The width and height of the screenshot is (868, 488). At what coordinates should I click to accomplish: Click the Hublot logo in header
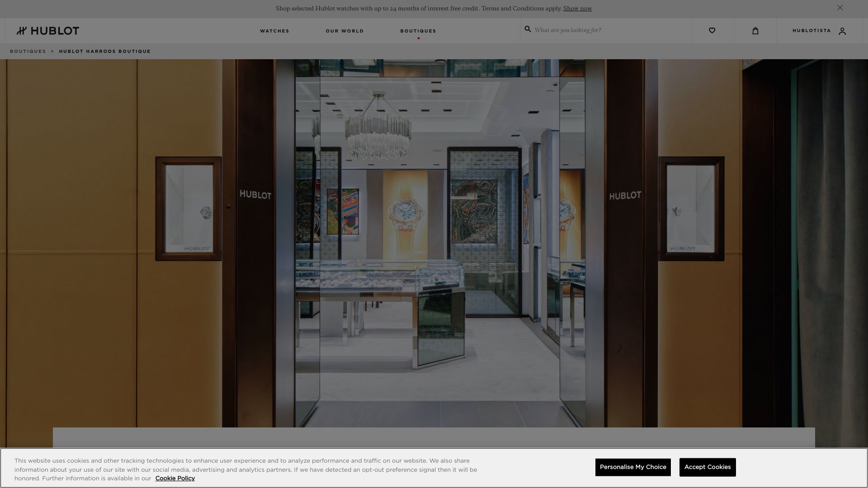[x=48, y=31]
